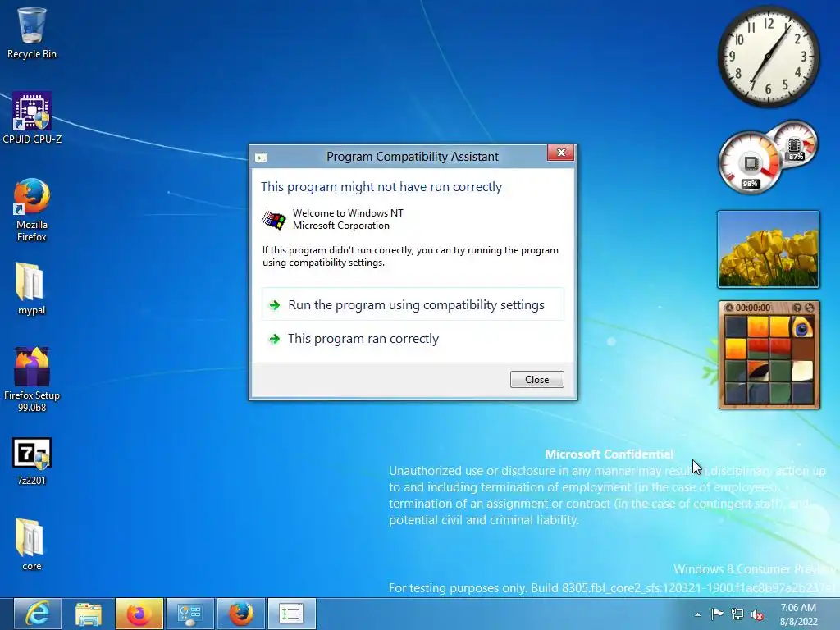Image resolution: width=840 pixels, height=630 pixels.
Task: Open Action Center flag in tray
Action: point(717,614)
